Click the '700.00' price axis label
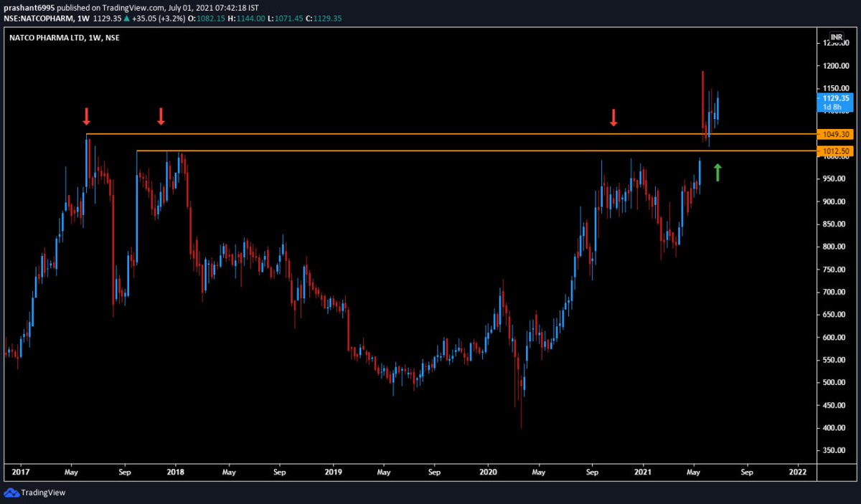Image resolution: width=861 pixels, height=504 pixels. click(x=834, y=292)
